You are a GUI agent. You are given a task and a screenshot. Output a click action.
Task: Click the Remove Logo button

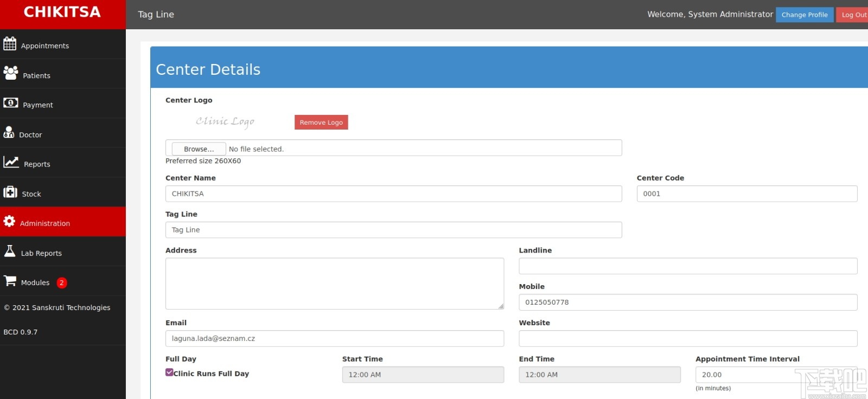pos(321,123)
